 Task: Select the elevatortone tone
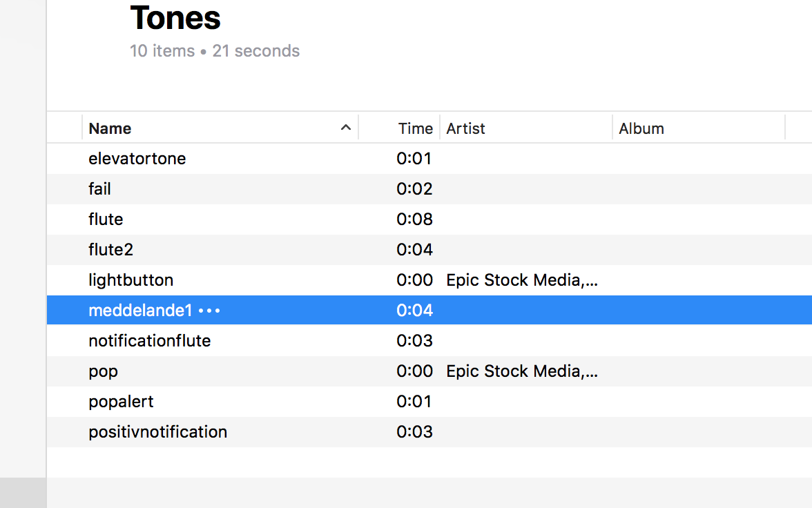[x=137, y=159]
